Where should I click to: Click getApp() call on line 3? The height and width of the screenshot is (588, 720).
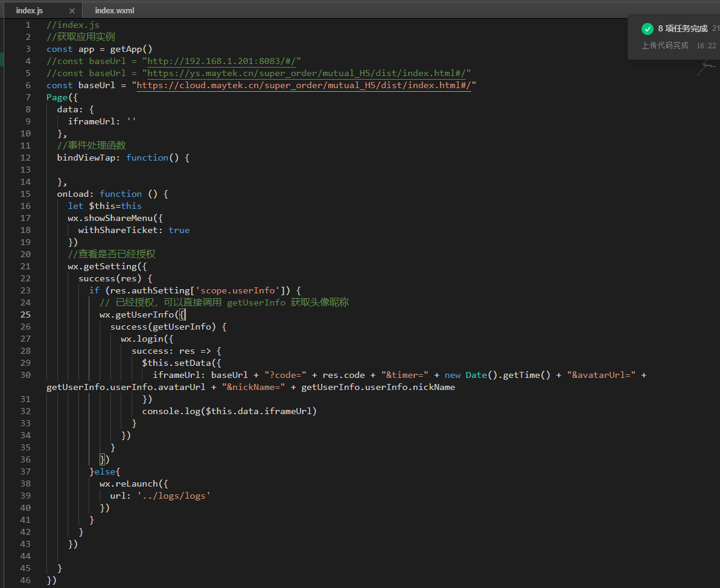[131, 49]
